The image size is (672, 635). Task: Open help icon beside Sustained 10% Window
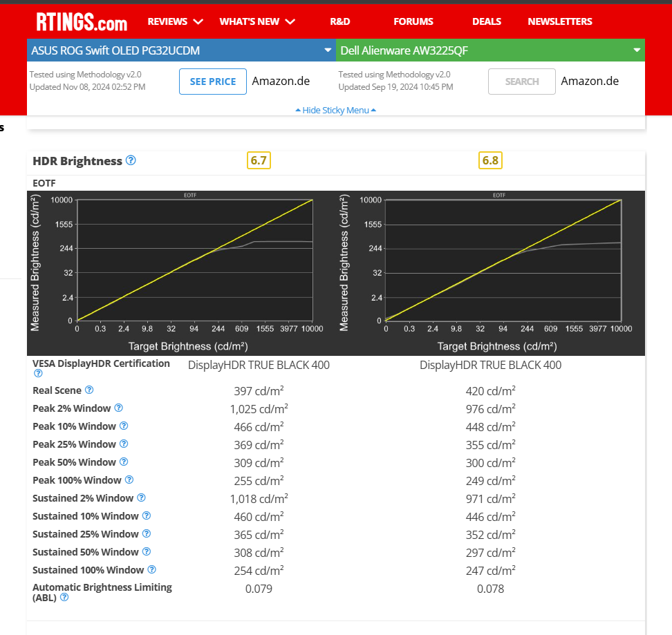point(147,516)
